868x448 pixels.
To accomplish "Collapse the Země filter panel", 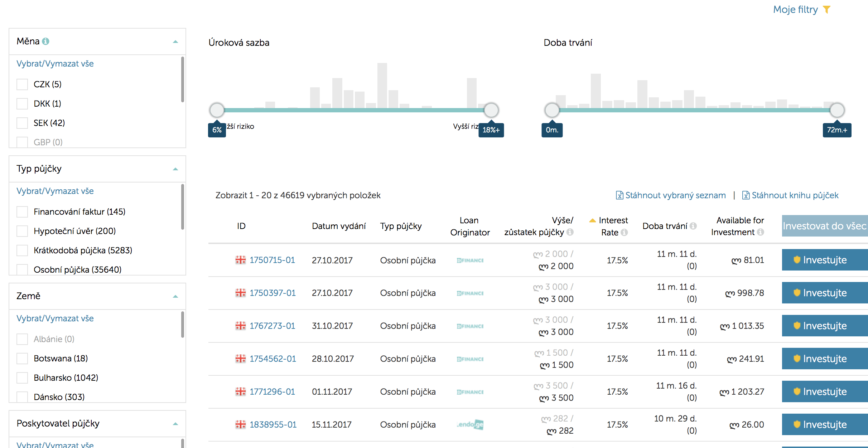I will [175, 296].
